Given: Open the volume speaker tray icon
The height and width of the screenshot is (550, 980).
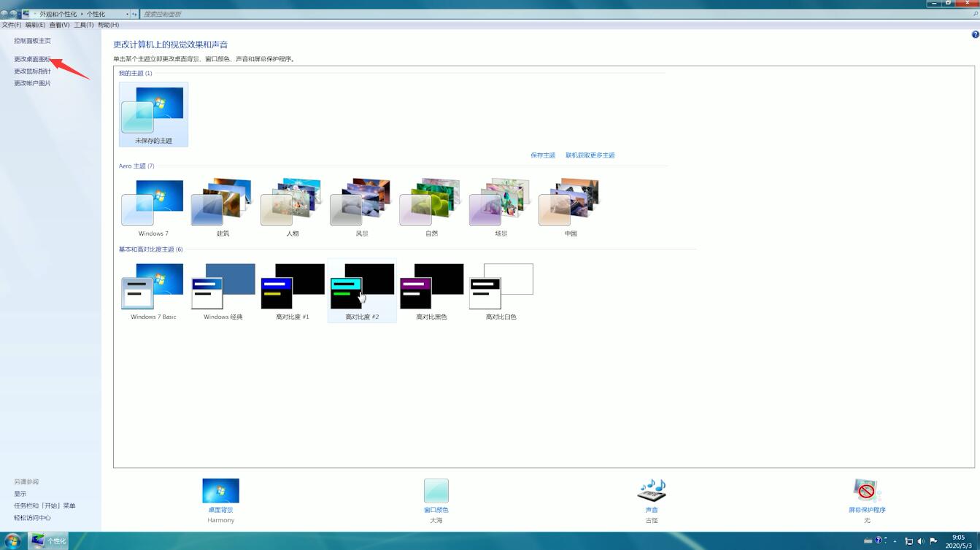Looking at the screenshot, I should pyautogui.click(x=921, y=541).
